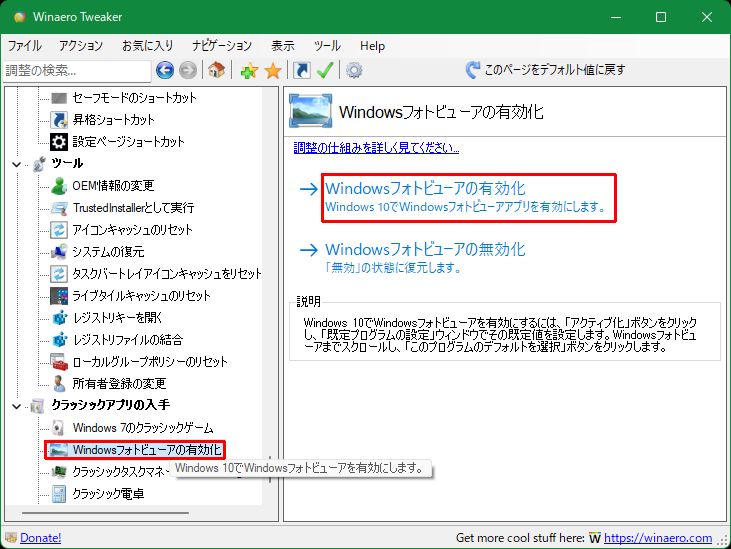The height and width of the screenshot is (549, 731).
Task: Click the システムの復元 icon
Action: [59, 252]
